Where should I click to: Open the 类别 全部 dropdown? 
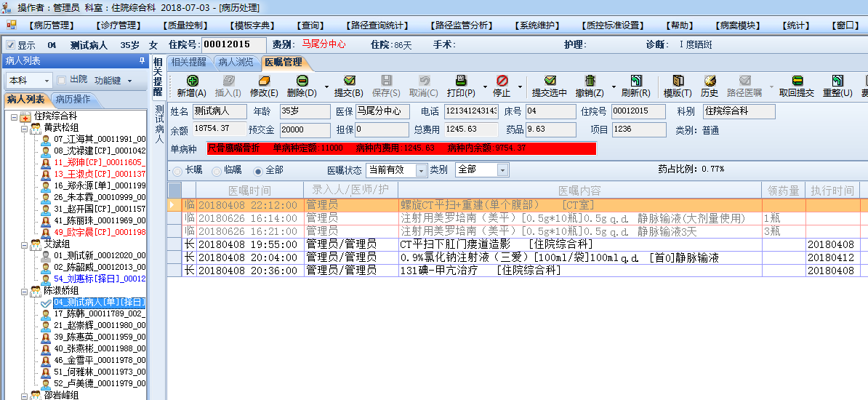tap(502, 170)
